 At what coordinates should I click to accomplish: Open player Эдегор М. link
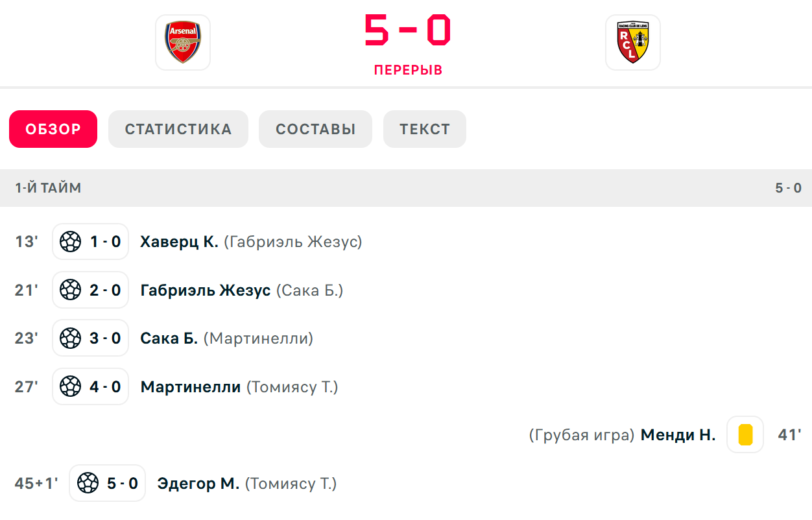pyautogui.click(x=198, y=483)
